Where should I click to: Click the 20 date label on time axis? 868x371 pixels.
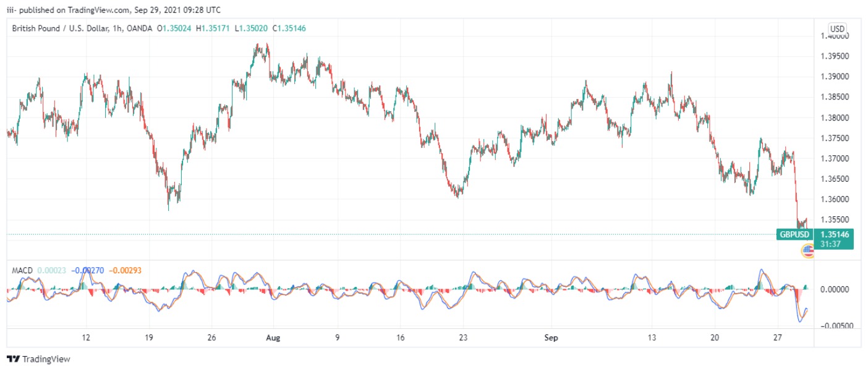click(715, 338)
